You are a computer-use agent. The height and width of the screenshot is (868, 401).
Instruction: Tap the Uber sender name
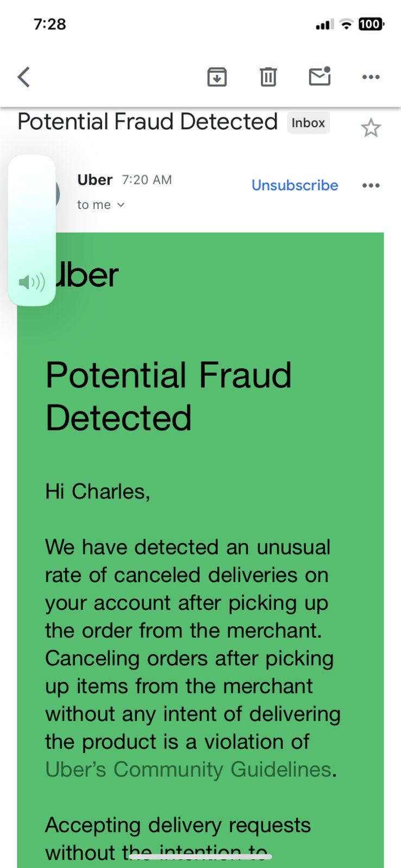(95, 180)
